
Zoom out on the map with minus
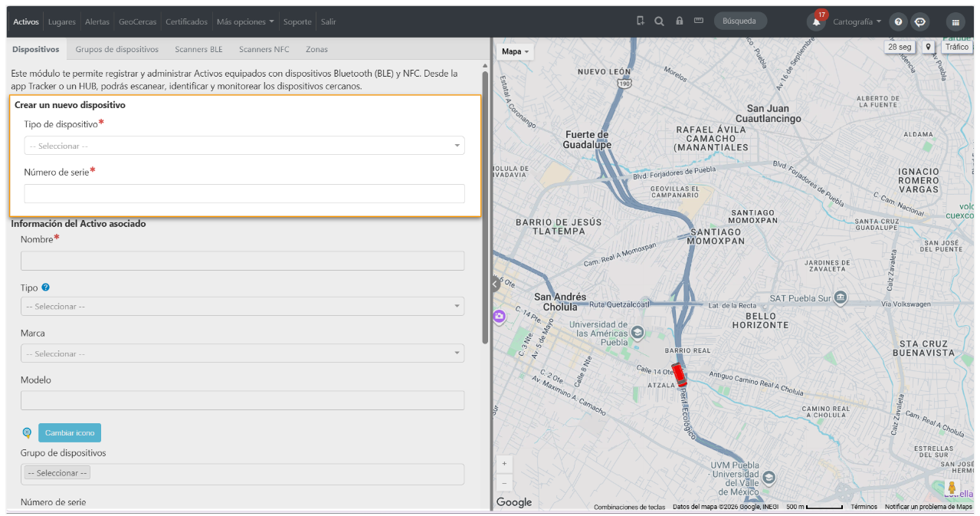504,483
